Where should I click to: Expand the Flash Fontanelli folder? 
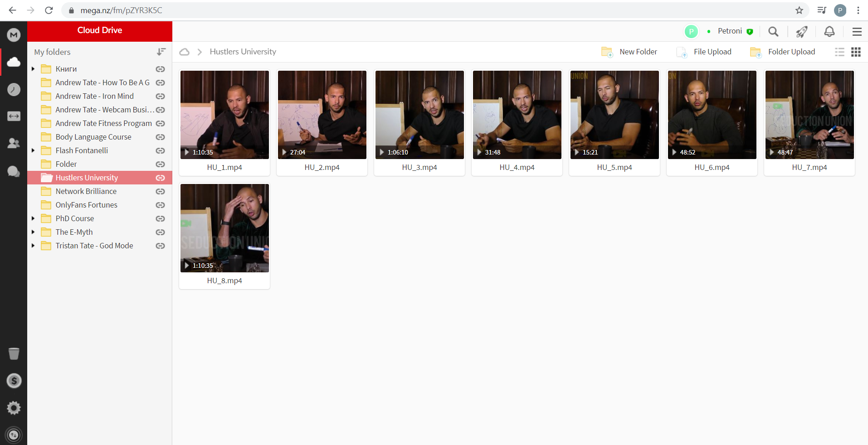tap(33, 150)
